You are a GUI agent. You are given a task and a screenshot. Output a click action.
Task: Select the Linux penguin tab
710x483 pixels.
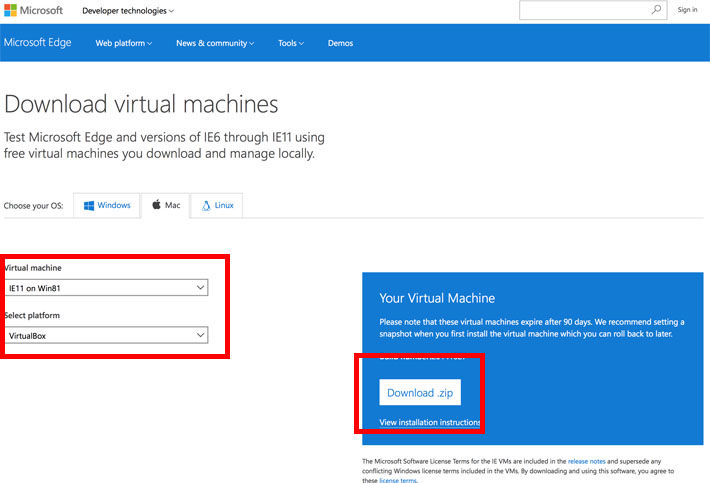217,205
